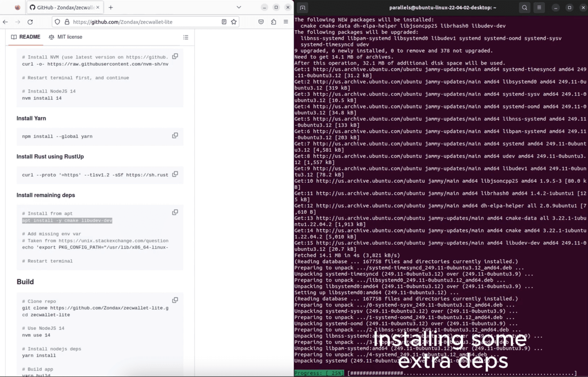Copy the npm install yarn command
Screen dimensions: 588x377
[175, 135]
